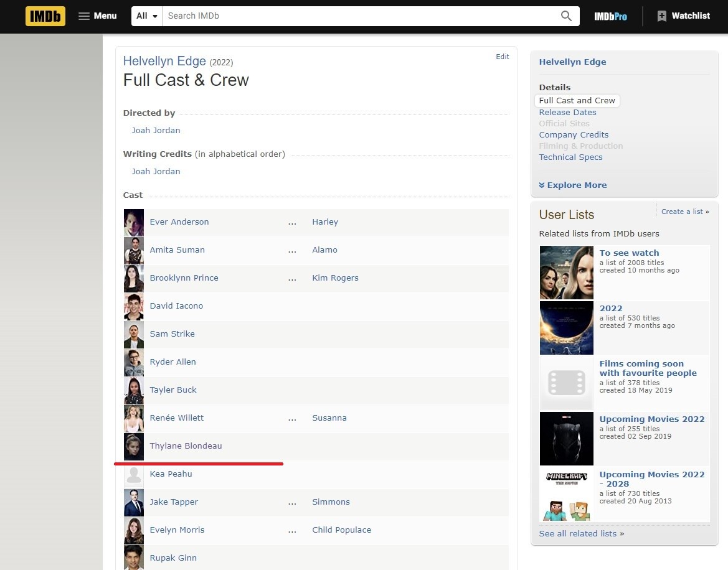Viewport: 728px width, 570px height.
Task: Open the All search category dropdown
Action: 147,16
